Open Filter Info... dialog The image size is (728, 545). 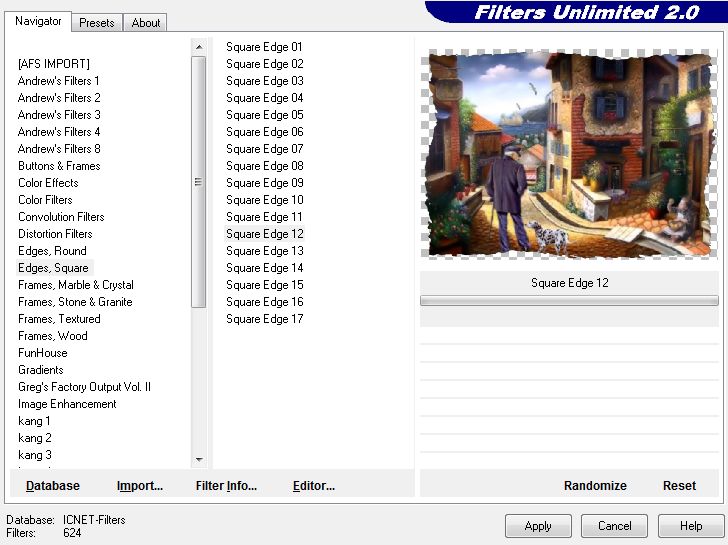coord(226,486)
